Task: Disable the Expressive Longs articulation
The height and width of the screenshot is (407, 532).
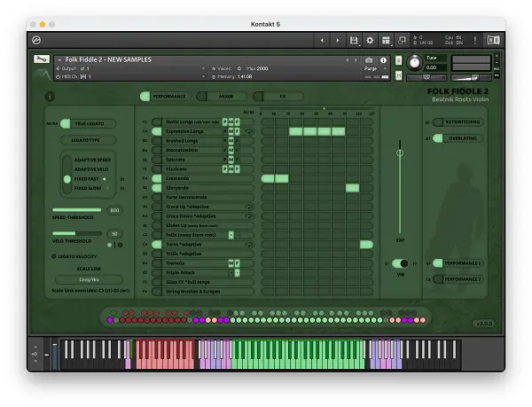Action: click(x=157, y=131)
